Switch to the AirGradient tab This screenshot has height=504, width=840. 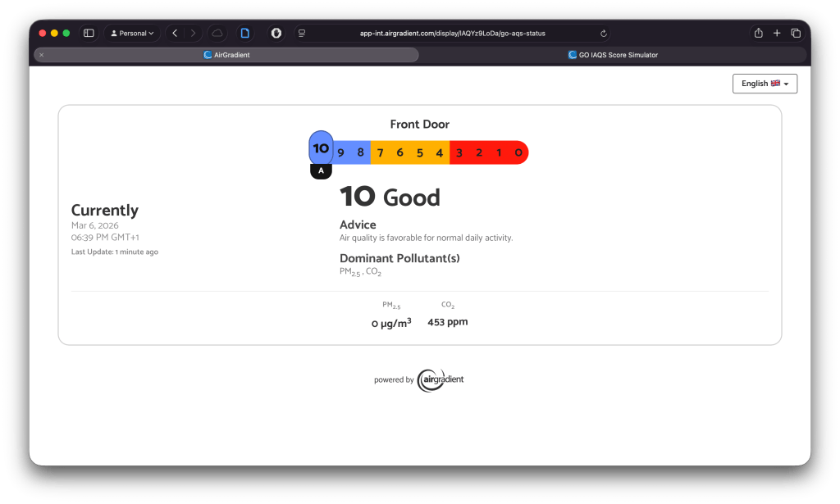[226, 55]
